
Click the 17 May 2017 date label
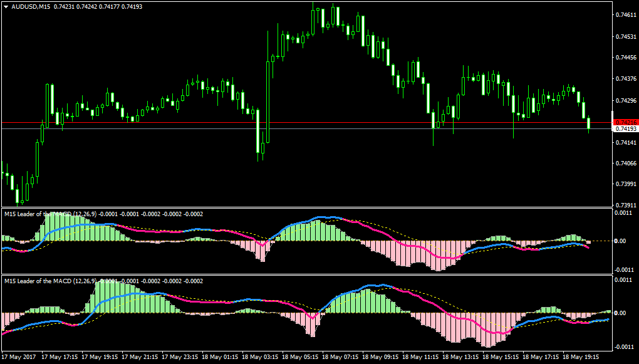coord(19,356)
